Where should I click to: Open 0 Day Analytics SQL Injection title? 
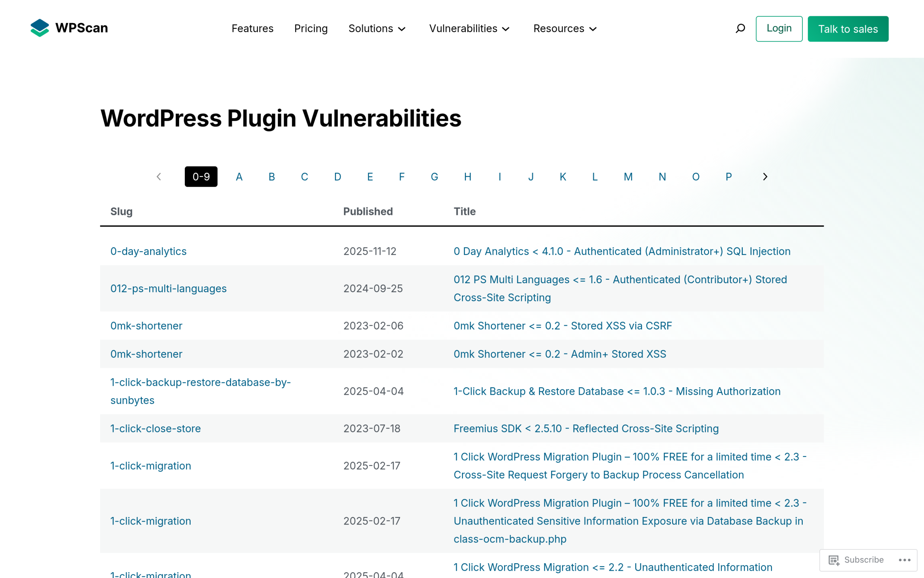click(622, 251)
